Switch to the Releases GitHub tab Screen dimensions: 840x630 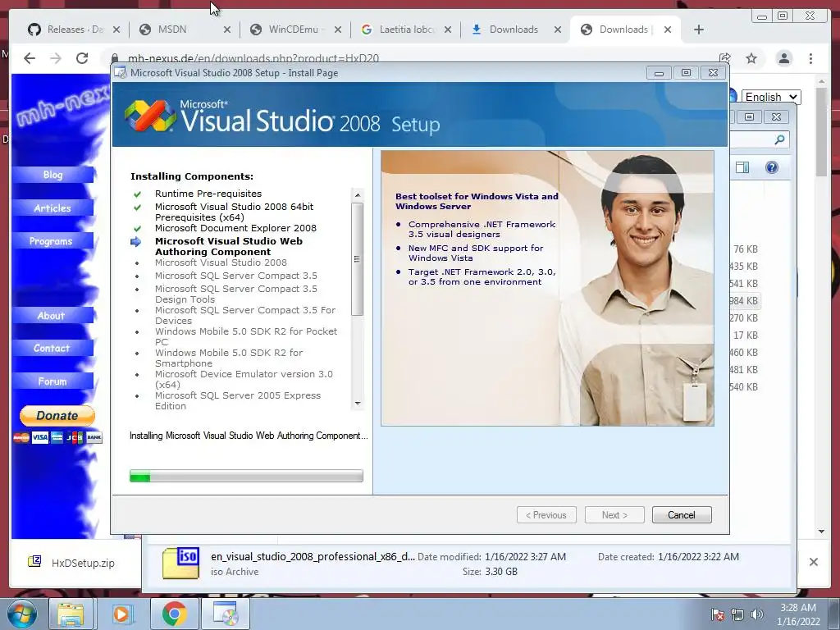(74, 30)
